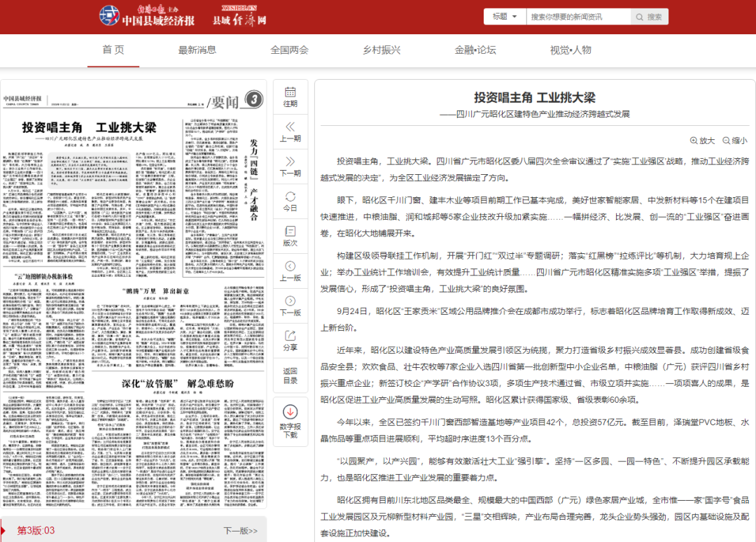Share this article via 分享
Viewport: 756px width, 542px height.
click(x=290, y=341)
